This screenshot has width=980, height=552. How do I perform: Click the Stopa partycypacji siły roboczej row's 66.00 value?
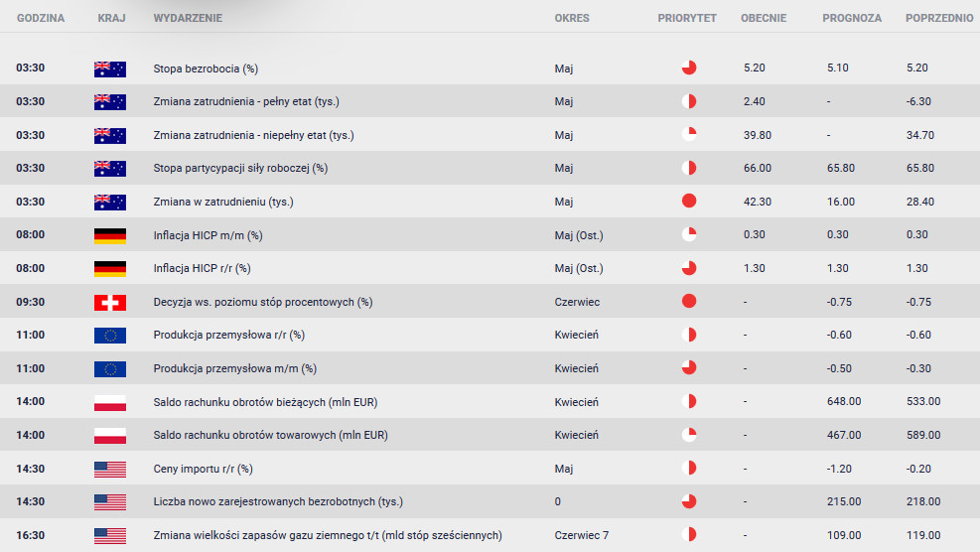coord(758,168)
